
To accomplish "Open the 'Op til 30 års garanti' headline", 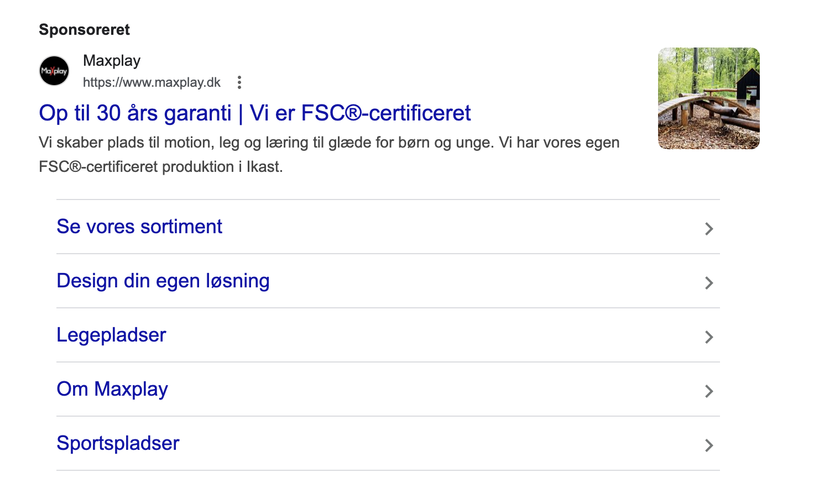I will pos(135,113).
